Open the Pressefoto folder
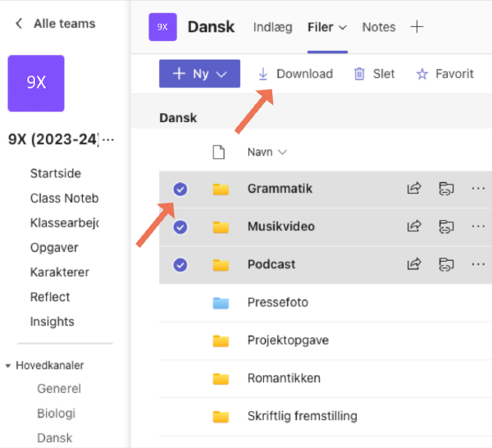The image size is (492, 448). click(278, 302)
